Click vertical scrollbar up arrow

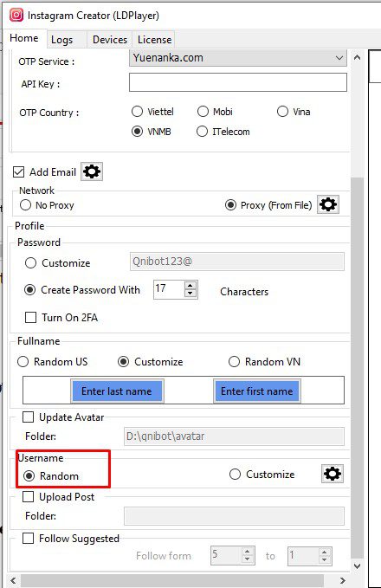point(357,57)
